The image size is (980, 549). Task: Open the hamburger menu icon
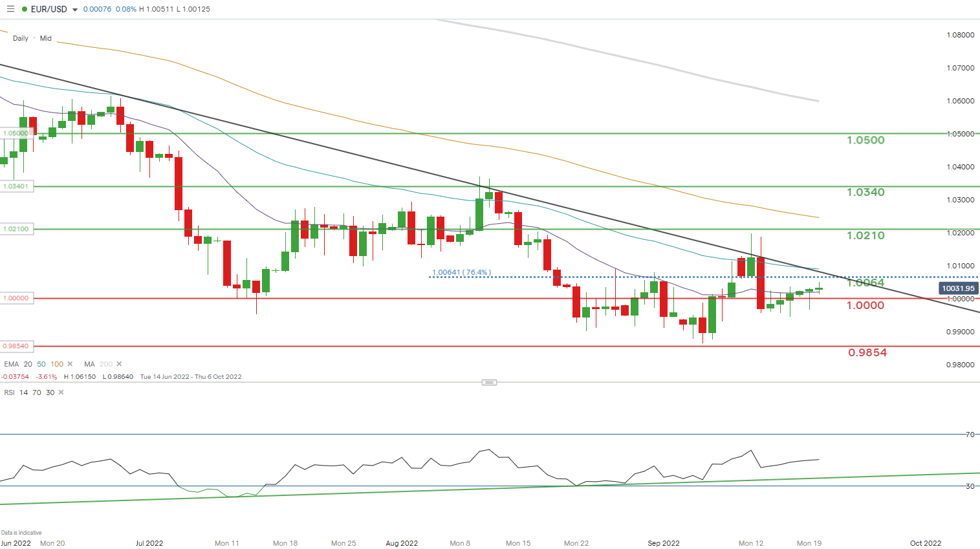coord(10,9)
